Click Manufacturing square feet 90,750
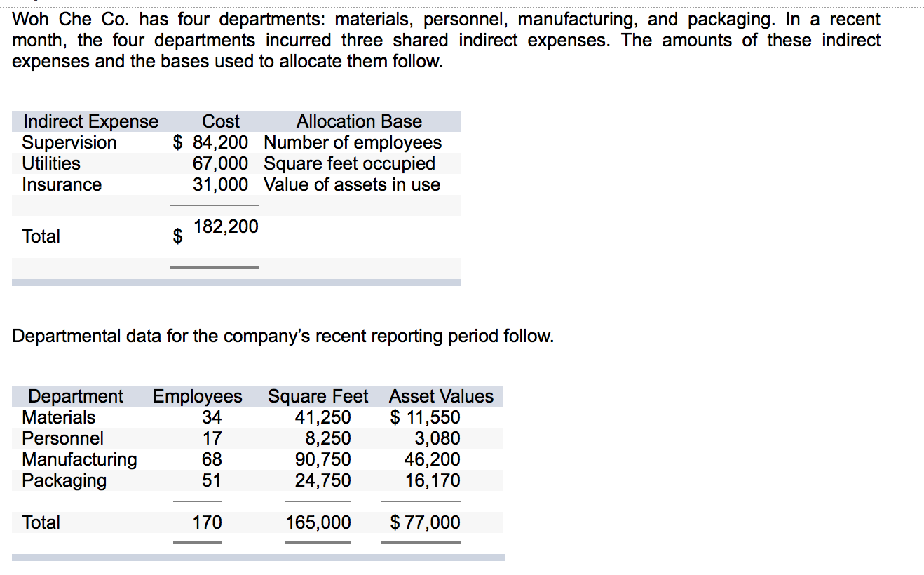The width and height of the screenshot is (924, 575). [322, 459]
